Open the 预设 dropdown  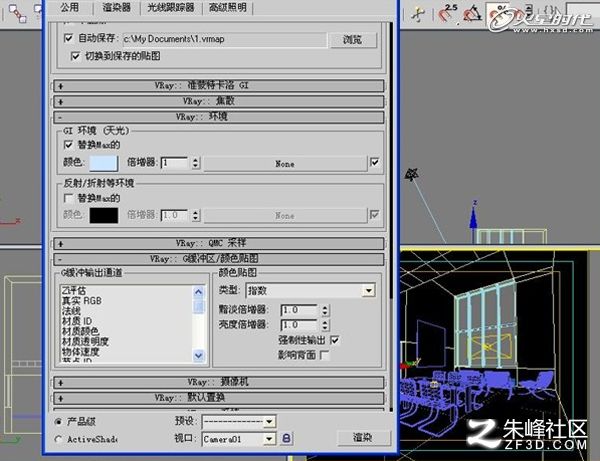pos(238,422)
